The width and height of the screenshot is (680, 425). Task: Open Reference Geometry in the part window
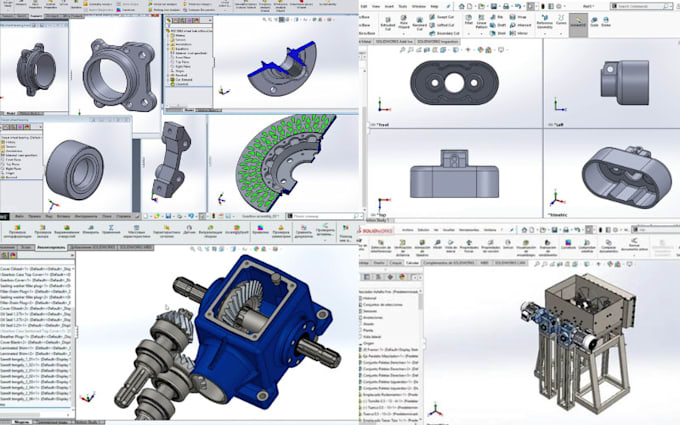(545, 21)
